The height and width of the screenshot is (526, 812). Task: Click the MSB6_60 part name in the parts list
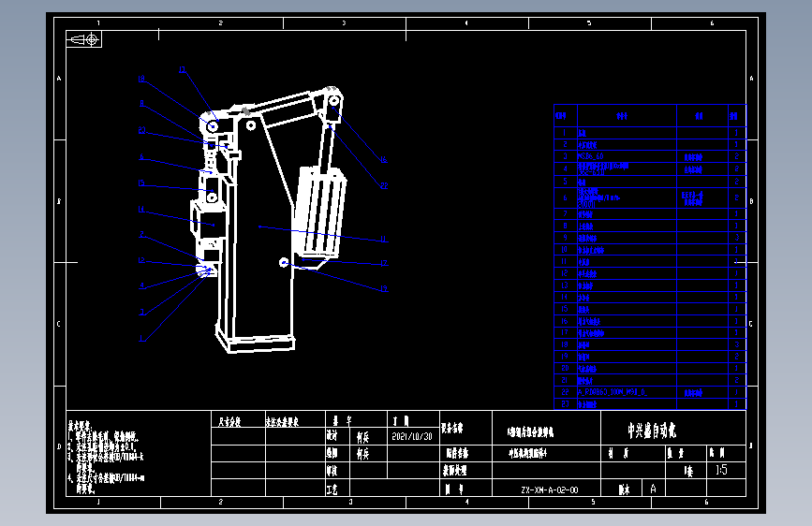pyautogui.click(x=591, y=156)
